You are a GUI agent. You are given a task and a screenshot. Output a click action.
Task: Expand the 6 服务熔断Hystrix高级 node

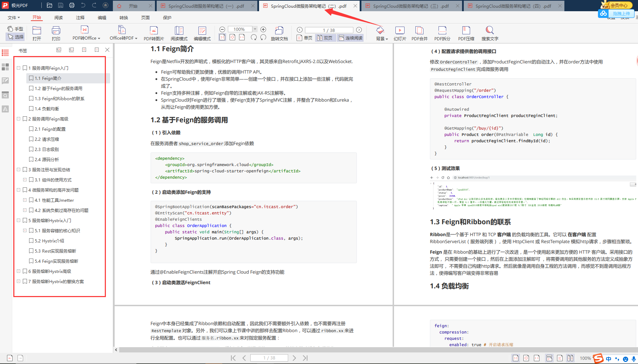(x=19, y=271)
